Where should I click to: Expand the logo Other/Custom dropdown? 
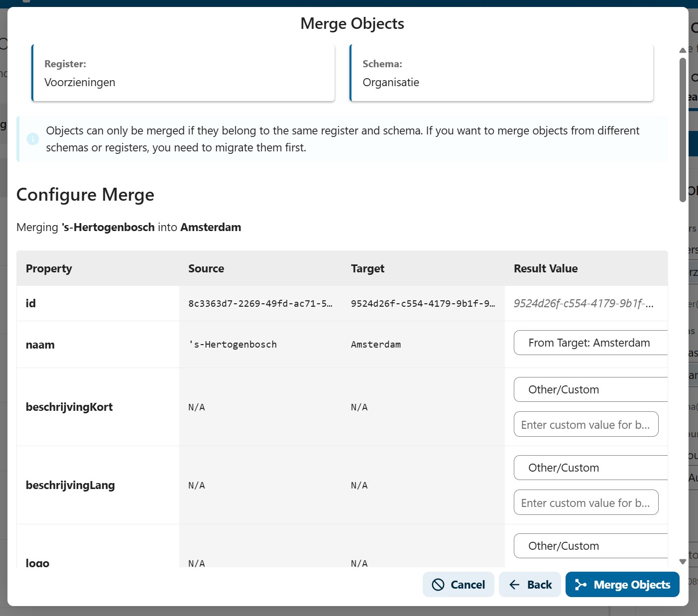[590, 546]
